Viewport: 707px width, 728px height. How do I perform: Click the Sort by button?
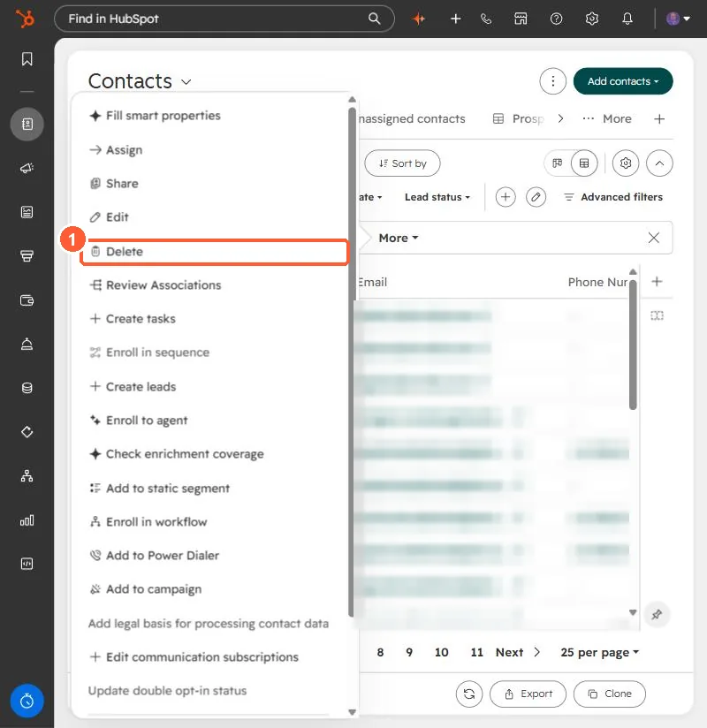pos(402,163)
